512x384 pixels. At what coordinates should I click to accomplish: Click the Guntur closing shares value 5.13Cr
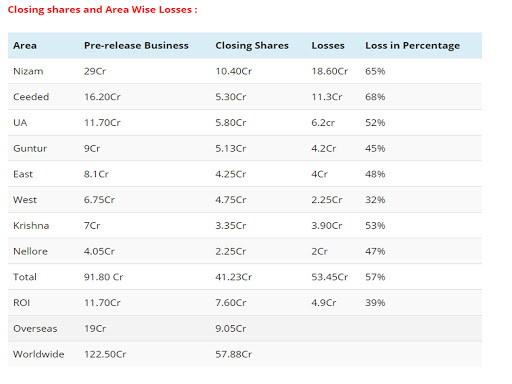click(x=231, y=148)
